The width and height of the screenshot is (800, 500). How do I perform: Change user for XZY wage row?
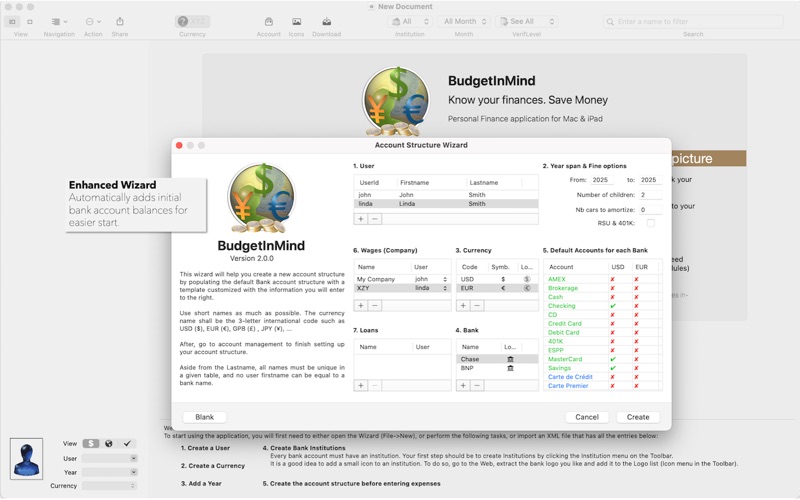coord(431,288)
